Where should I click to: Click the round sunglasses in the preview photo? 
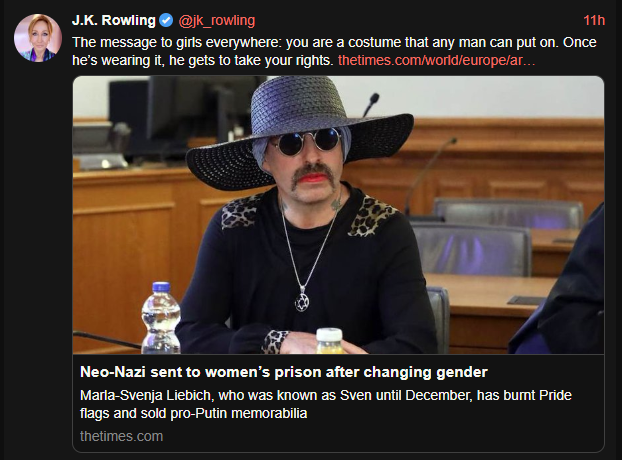305,140
